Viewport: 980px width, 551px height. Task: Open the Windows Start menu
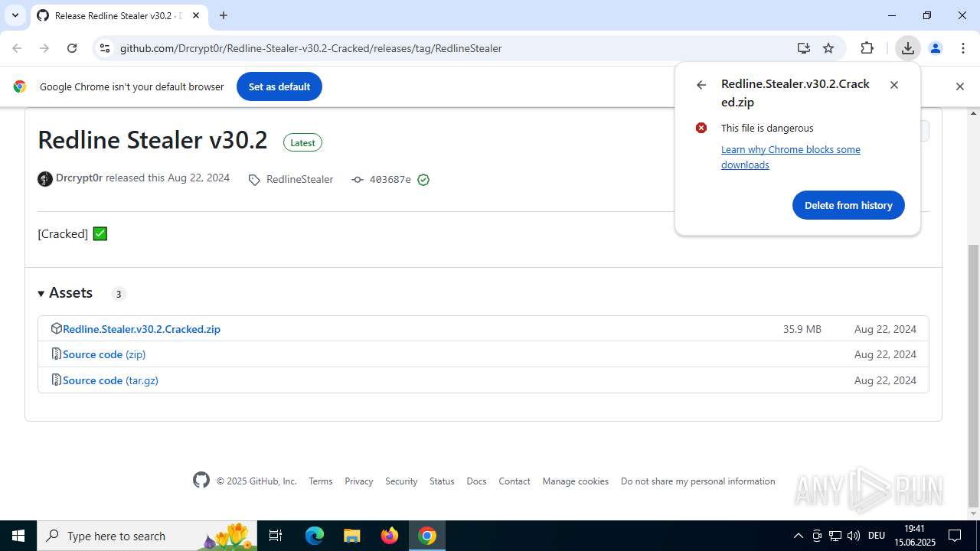pos(18,536)
